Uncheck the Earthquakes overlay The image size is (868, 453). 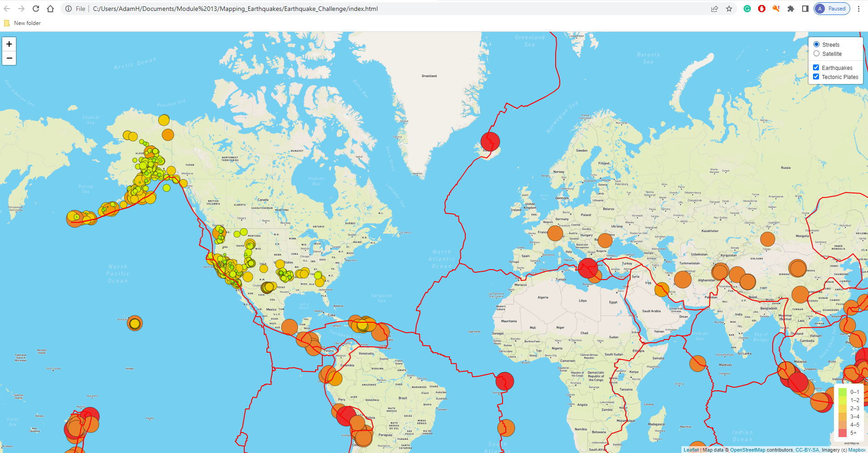click(816, 67)
